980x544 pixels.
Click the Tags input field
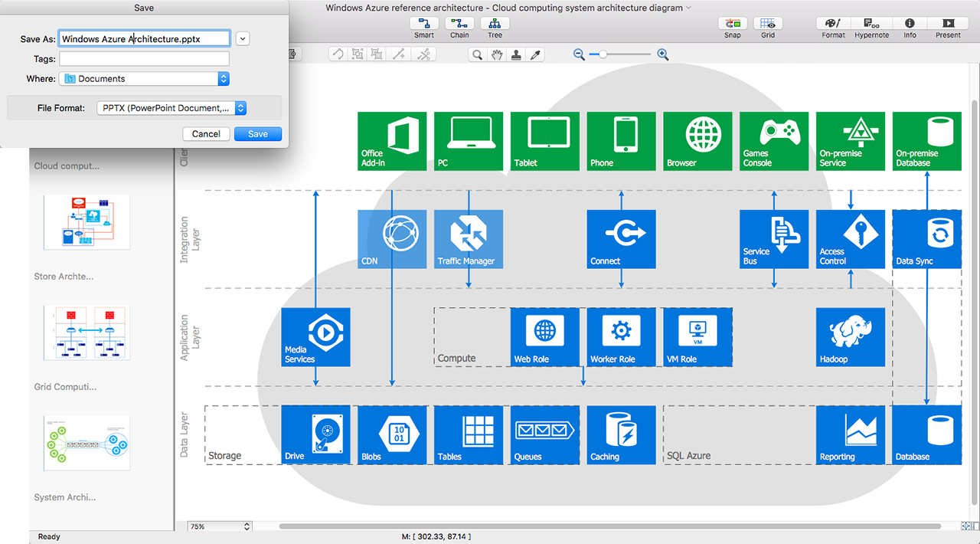click(144, 59)
